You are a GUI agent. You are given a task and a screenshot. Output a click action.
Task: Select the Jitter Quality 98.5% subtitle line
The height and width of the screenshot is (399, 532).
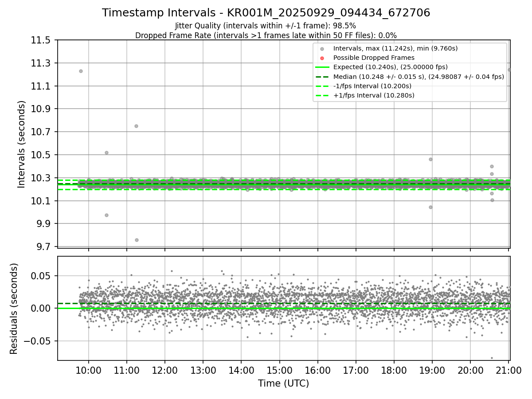(266, 26)
